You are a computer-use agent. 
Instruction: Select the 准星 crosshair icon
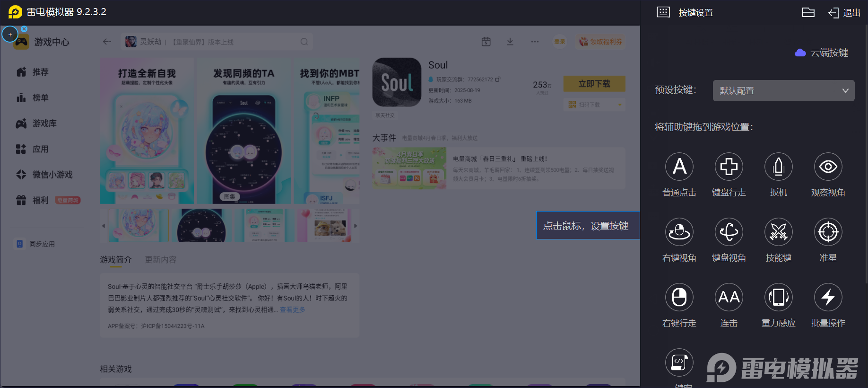pyautogui.click(x=828, y=232)
